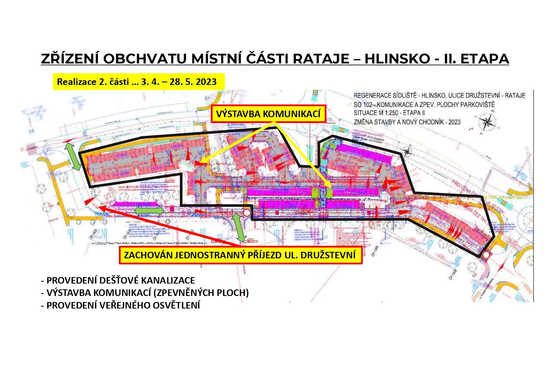Click the 'VÝSTAVBA KOMUNIKACÍ' yellow label box
Image resolution: width=555 pixels, height=392 pixels.
point(268,114)
